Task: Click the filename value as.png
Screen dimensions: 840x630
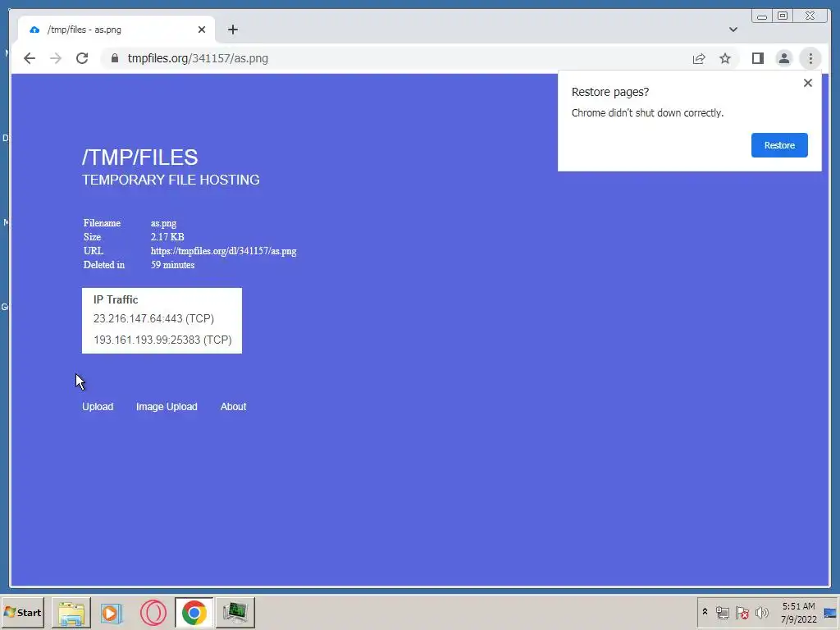Action: coord(163,223)
